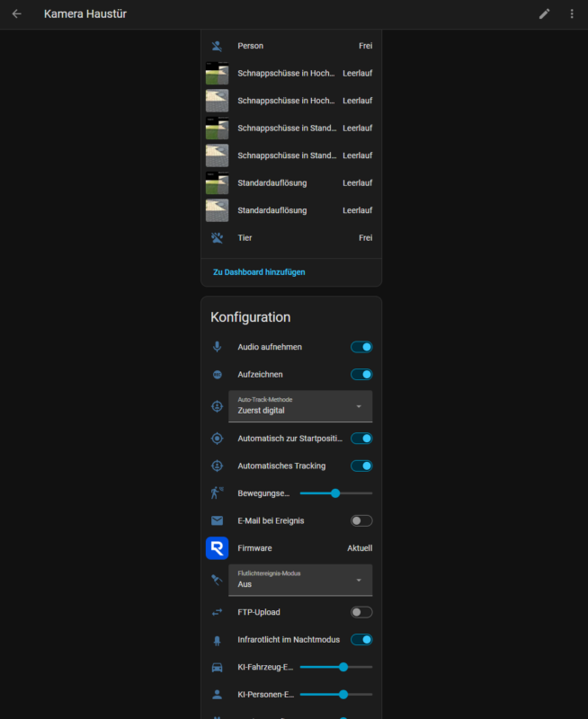
Task: Click the Person label text
Action: tap(251, 46)
